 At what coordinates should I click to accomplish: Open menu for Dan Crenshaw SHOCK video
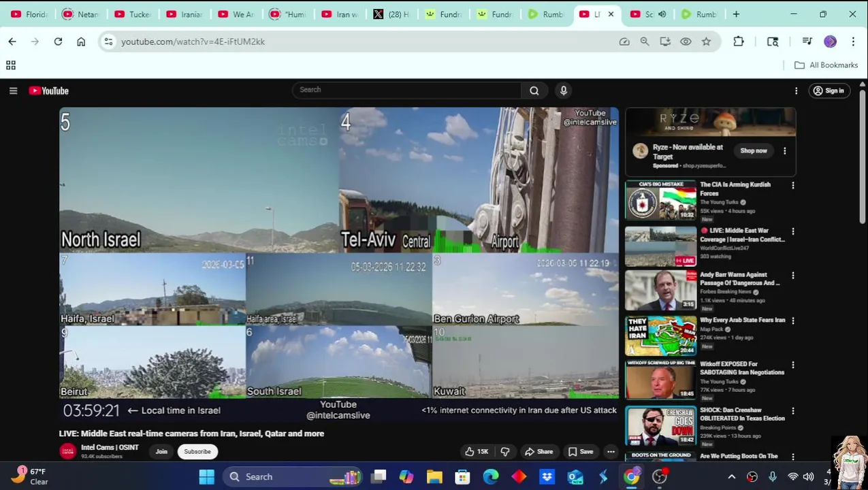point(793,411)
